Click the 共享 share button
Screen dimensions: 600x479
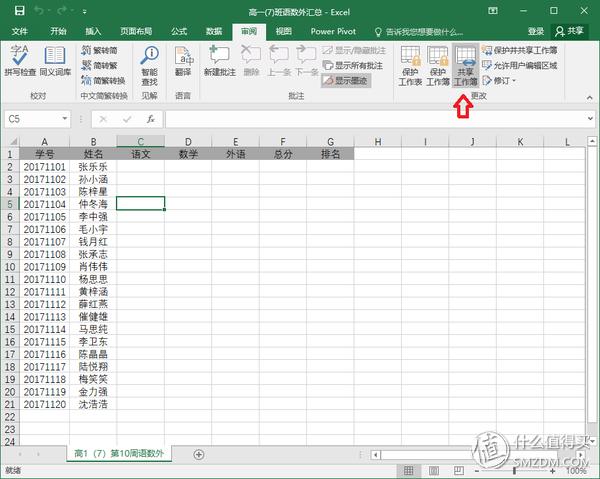pyautogui.click(x=570, y=31)
